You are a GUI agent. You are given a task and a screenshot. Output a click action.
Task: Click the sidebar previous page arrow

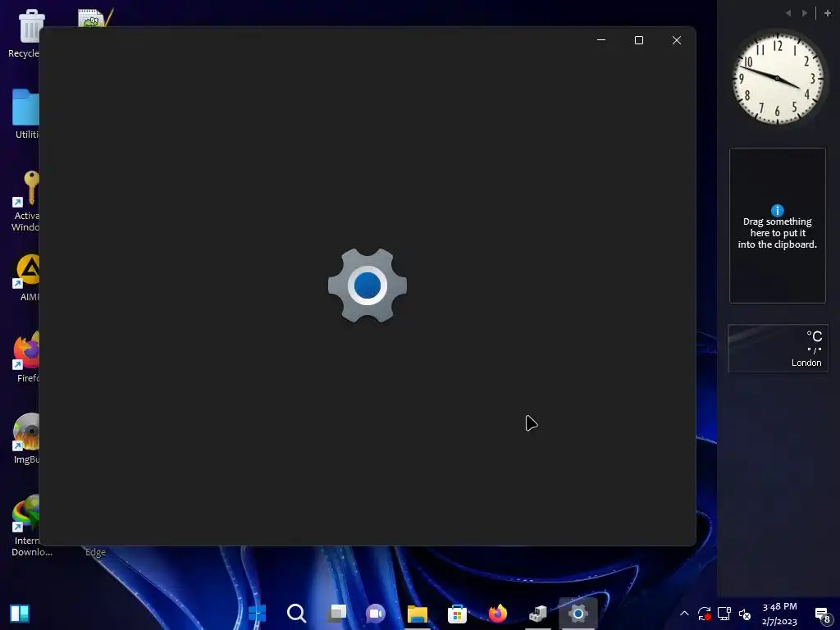point(788,13)
